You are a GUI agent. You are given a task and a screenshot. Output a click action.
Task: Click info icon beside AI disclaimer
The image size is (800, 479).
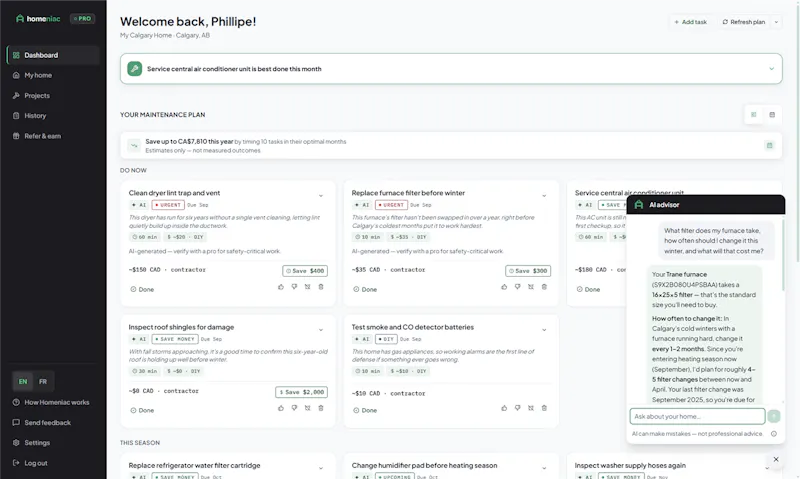[x=774, y=434]
